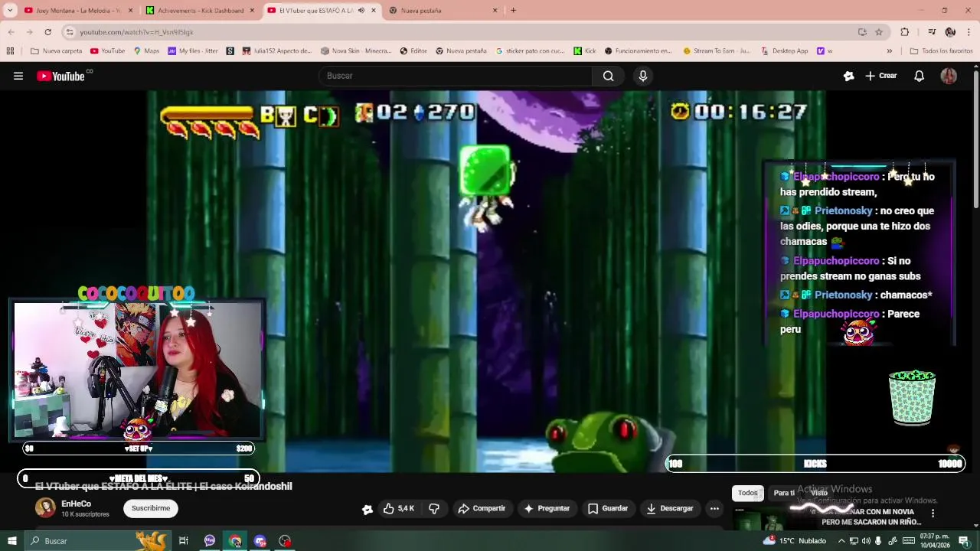Click the browser address bar URL

pos(136,32)
